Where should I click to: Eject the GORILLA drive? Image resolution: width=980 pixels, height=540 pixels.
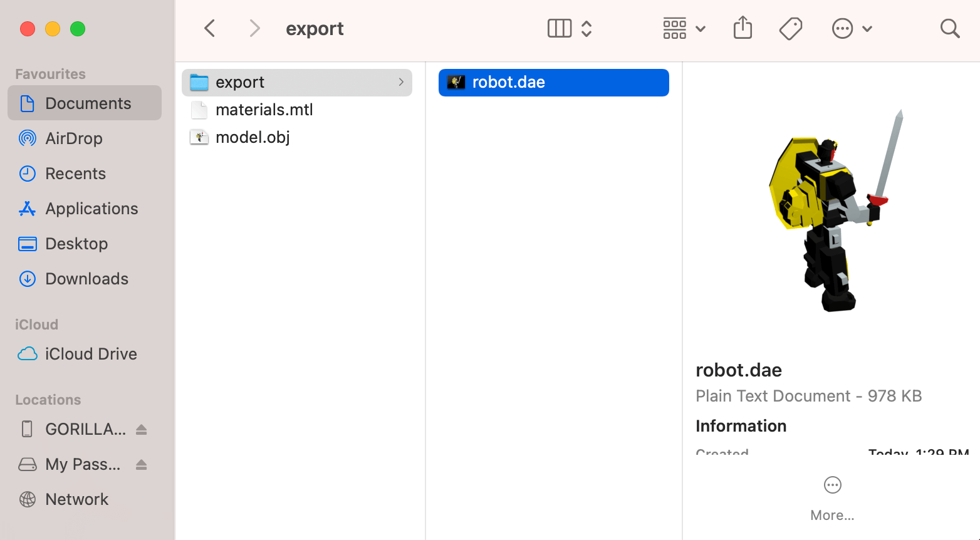pos(142,430)
